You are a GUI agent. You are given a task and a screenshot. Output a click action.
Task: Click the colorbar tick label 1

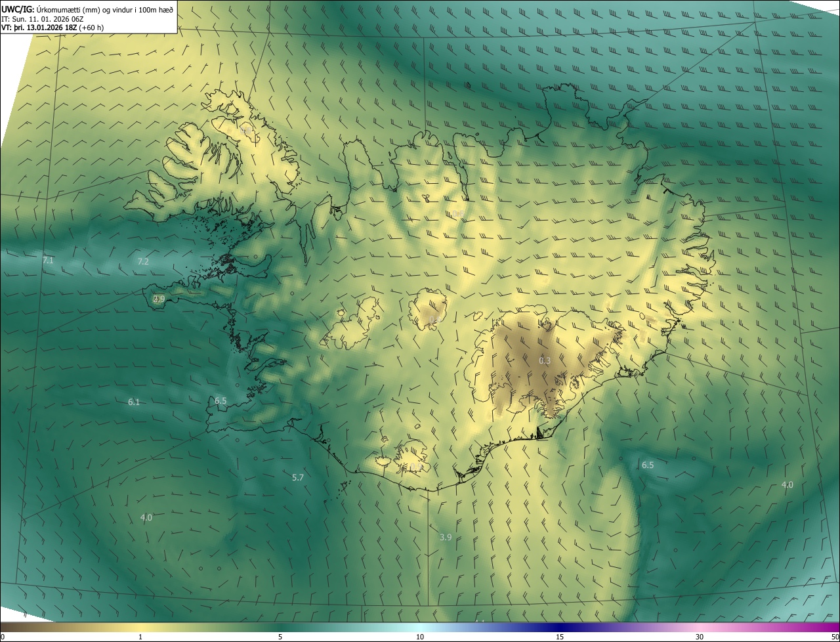140,637
